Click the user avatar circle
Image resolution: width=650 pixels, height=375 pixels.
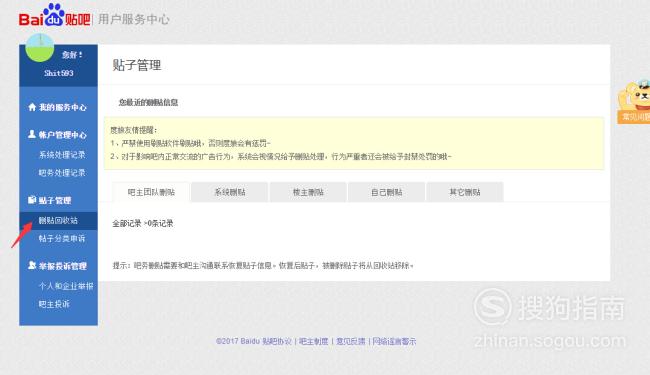click(x=40, y=47)
